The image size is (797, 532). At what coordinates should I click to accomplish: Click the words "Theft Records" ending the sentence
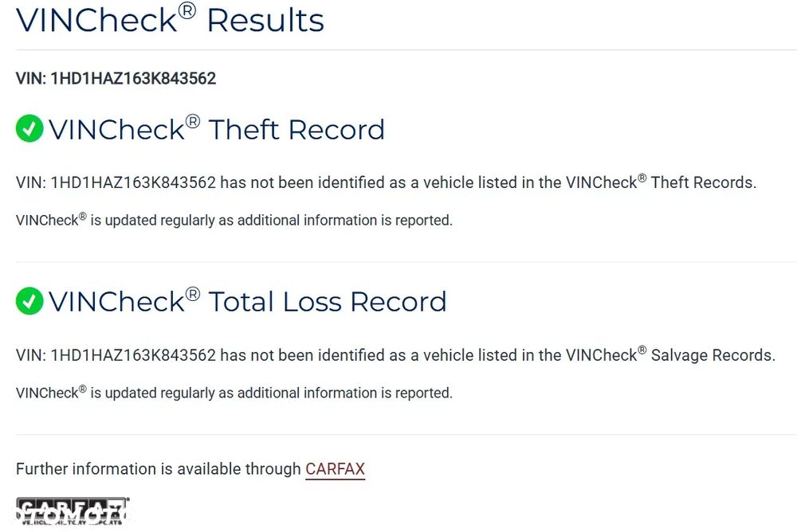[x=702, y=182]
